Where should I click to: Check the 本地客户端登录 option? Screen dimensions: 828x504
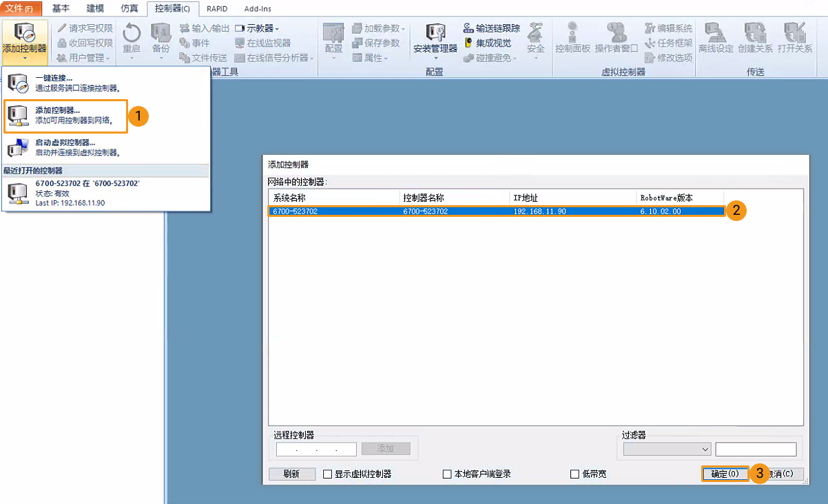(448, 474)
